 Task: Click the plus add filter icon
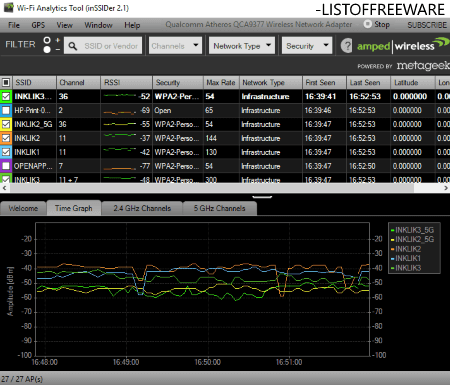pos(58,40)
